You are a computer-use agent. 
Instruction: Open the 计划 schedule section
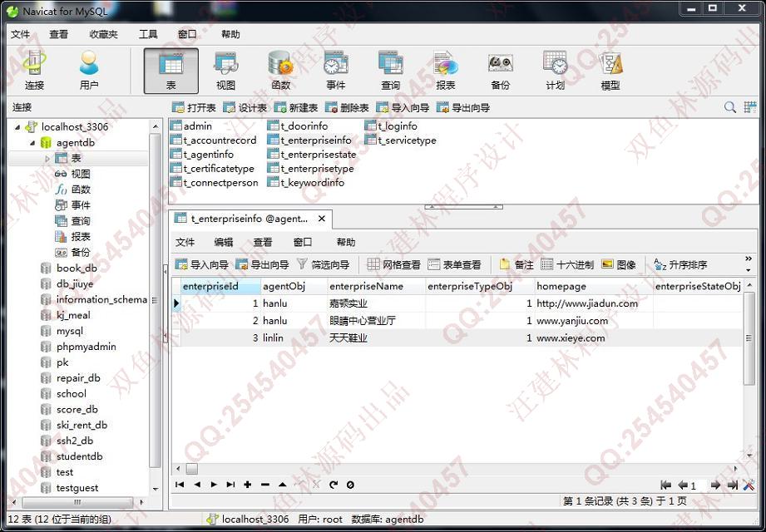point(556,71)
